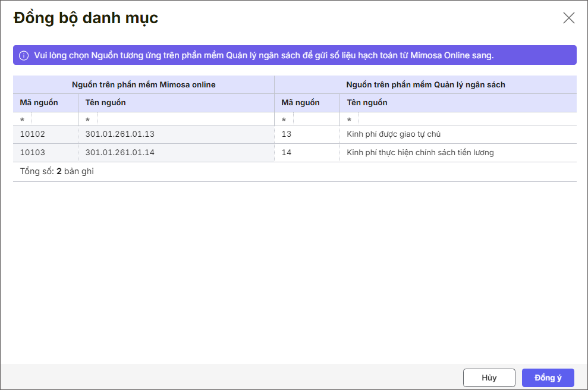Image resolution: width=588 pixels, height=390 pixels.
Task: Click the cell 301.01.261.01.13
Action: [176, 134]
